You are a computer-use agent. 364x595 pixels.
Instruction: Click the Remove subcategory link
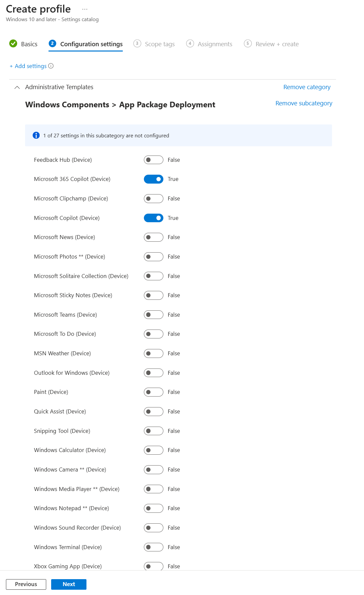click(x=304, y=103)
